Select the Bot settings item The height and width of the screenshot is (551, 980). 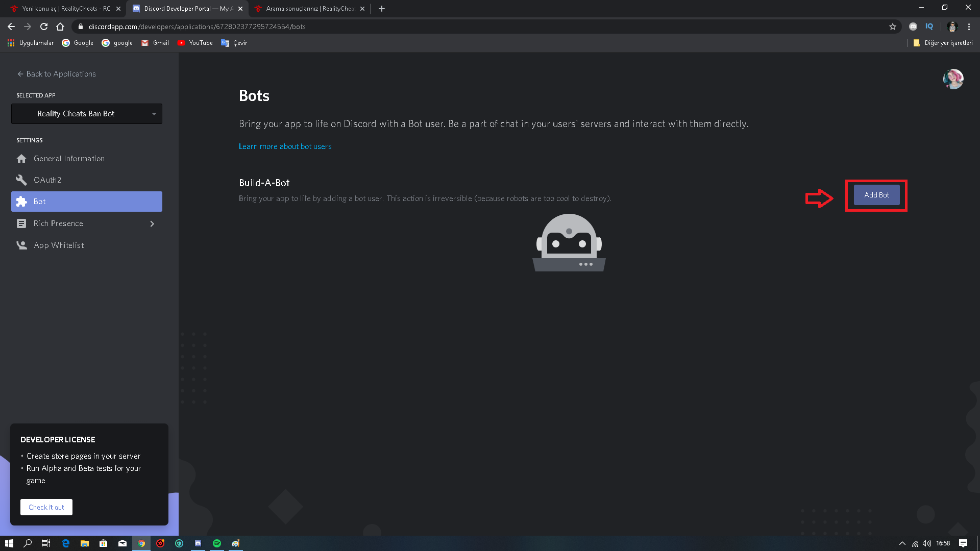click(87, 202)
